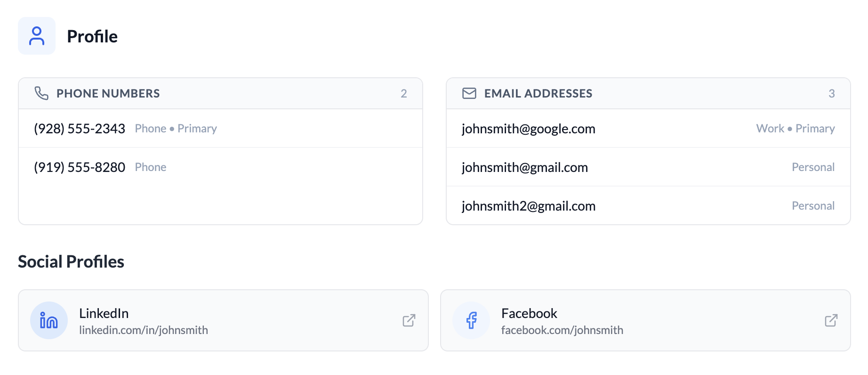Screen dimensions: 868x375
Task: Click johnsmith@gmail.com email address
Action: coord(524,167)
